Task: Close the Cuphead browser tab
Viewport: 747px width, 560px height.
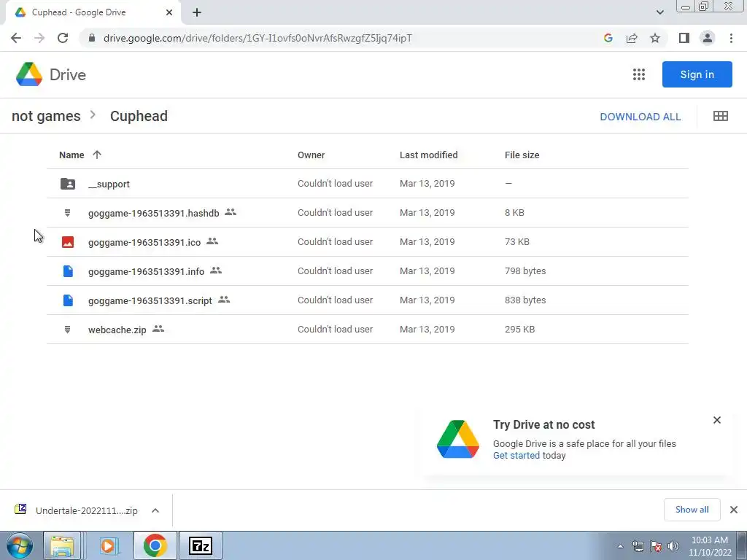Action: point(169,12)
